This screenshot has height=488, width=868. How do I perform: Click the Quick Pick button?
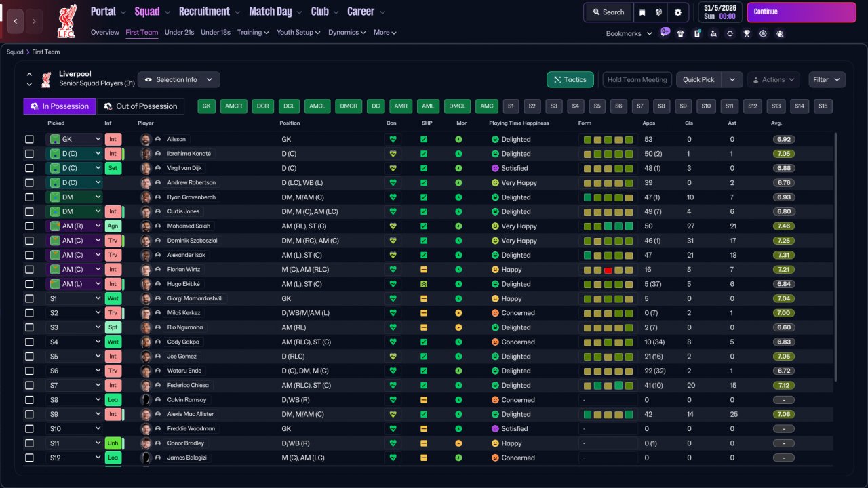point(699,79)
